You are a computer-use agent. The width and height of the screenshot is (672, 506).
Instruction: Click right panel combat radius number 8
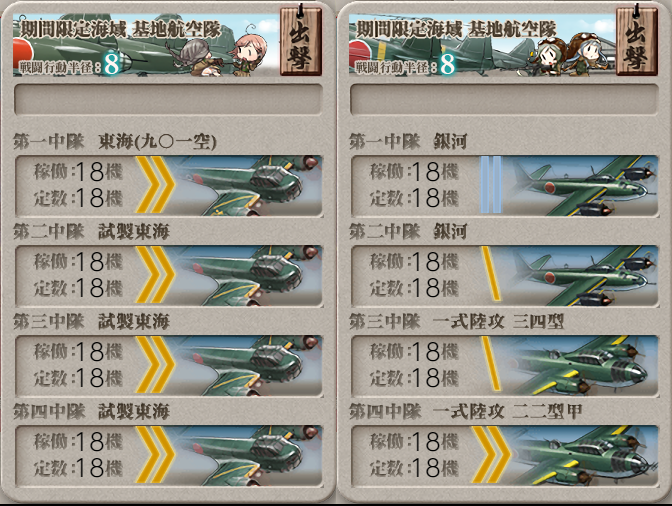[x=447, y=65]
